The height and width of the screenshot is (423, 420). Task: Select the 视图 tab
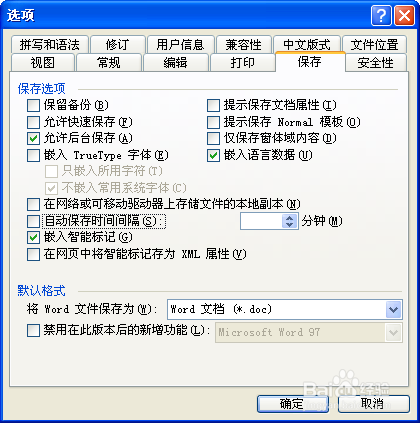43,63
